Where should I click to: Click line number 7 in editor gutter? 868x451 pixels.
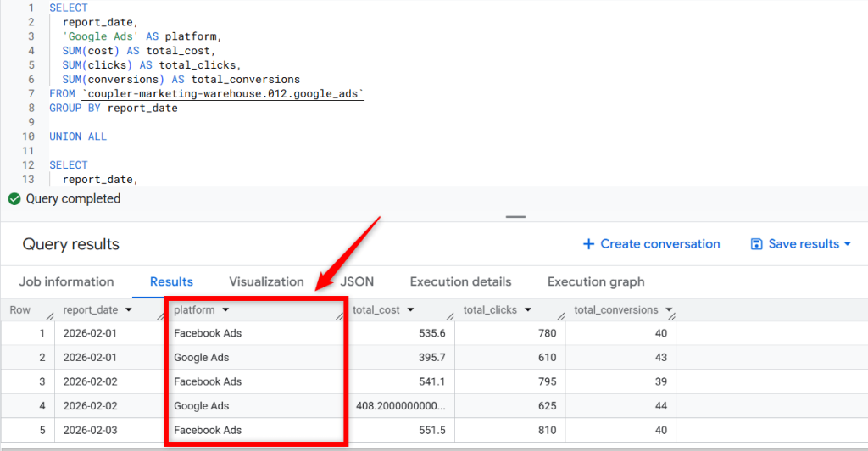pyautogui.click(x=31, y=94)
